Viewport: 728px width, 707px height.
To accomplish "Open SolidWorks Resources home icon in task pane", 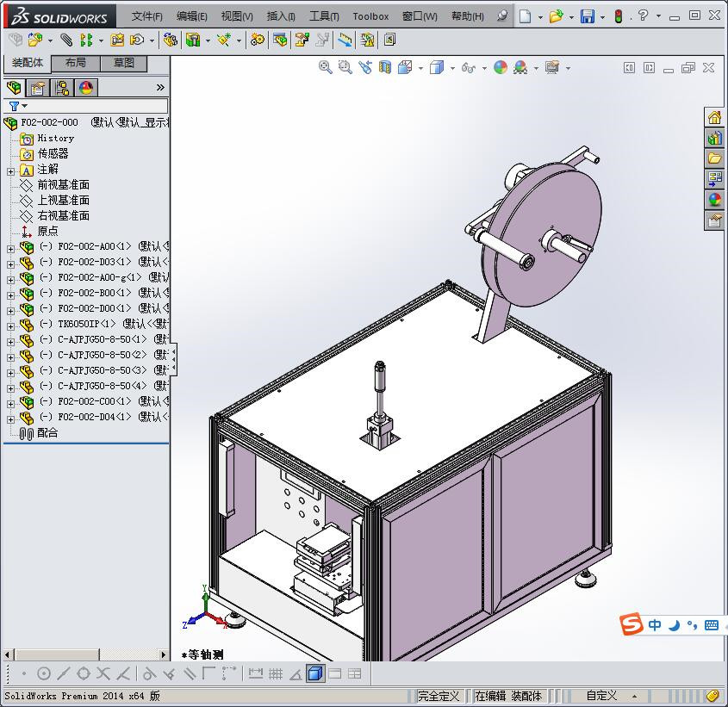I will pyautogui.click(x=714, y=117).
